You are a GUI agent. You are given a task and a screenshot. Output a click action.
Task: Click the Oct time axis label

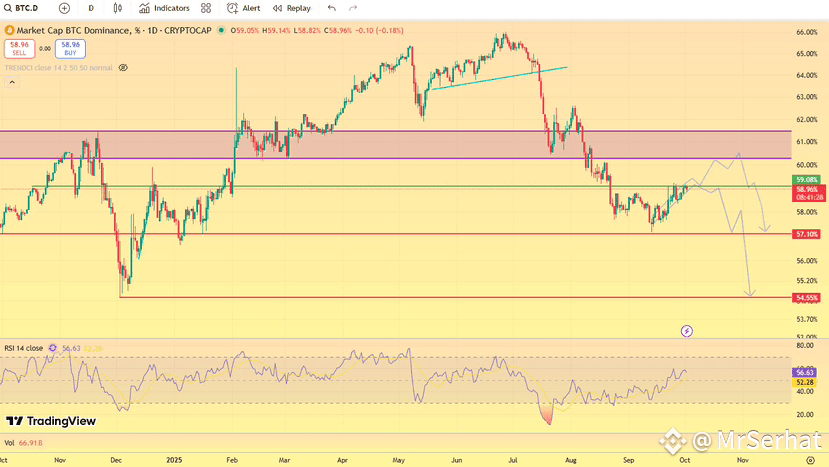pos(685,460)
